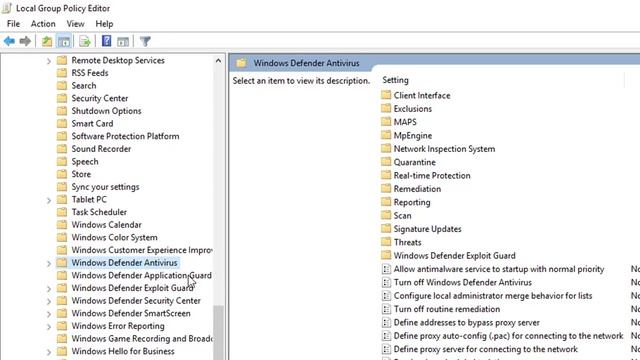Select Store folder in the tree
640x360 pixels.
tap(81, 174)
